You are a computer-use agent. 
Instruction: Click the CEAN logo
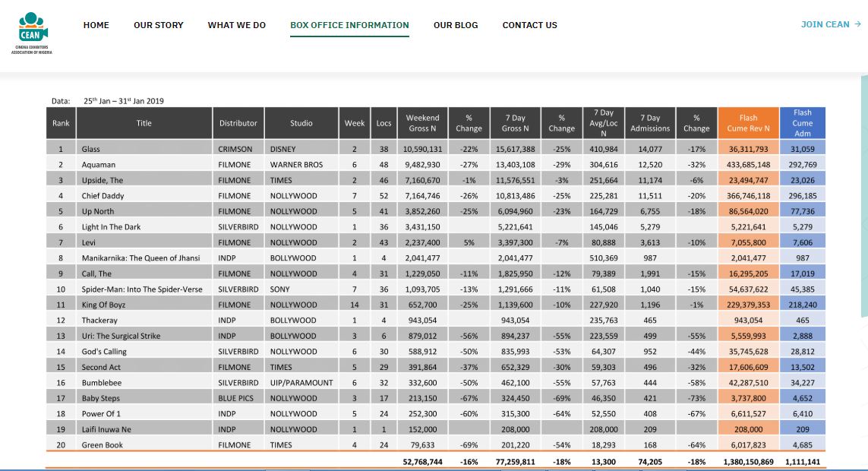coord(32,33)
